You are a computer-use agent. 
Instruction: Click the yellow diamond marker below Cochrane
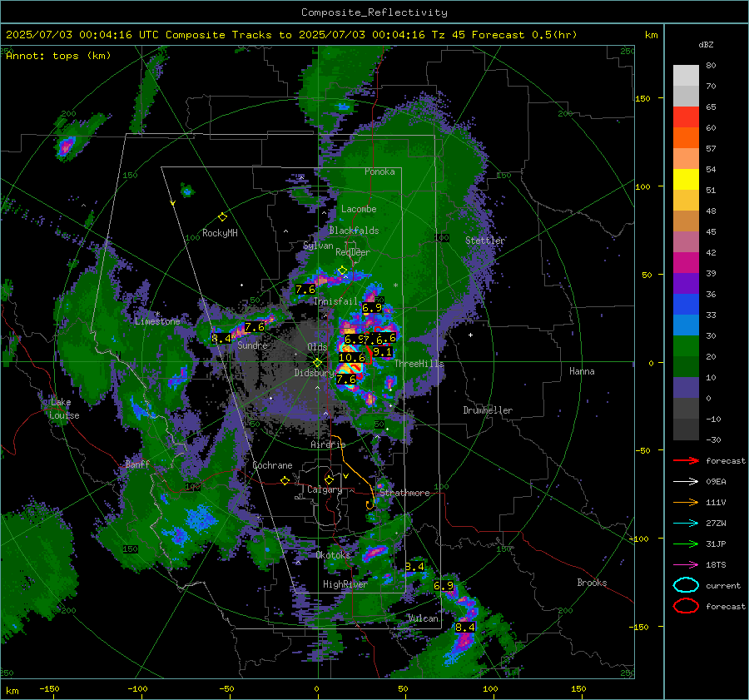pos(285,480)
